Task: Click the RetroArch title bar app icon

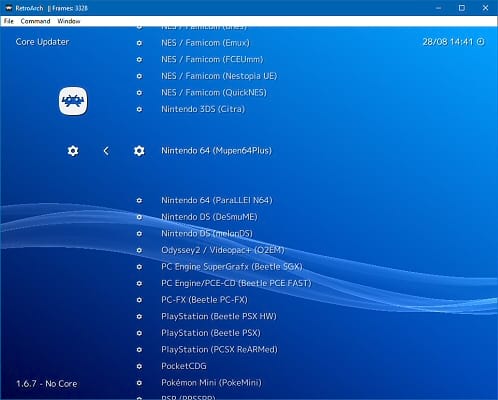Action: coord(9,8)
